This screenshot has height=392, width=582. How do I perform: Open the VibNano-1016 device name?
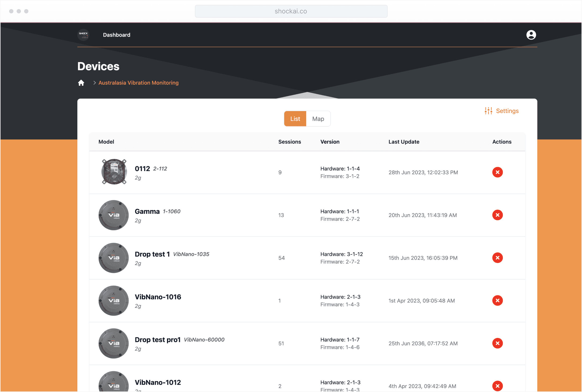(158, 297)
